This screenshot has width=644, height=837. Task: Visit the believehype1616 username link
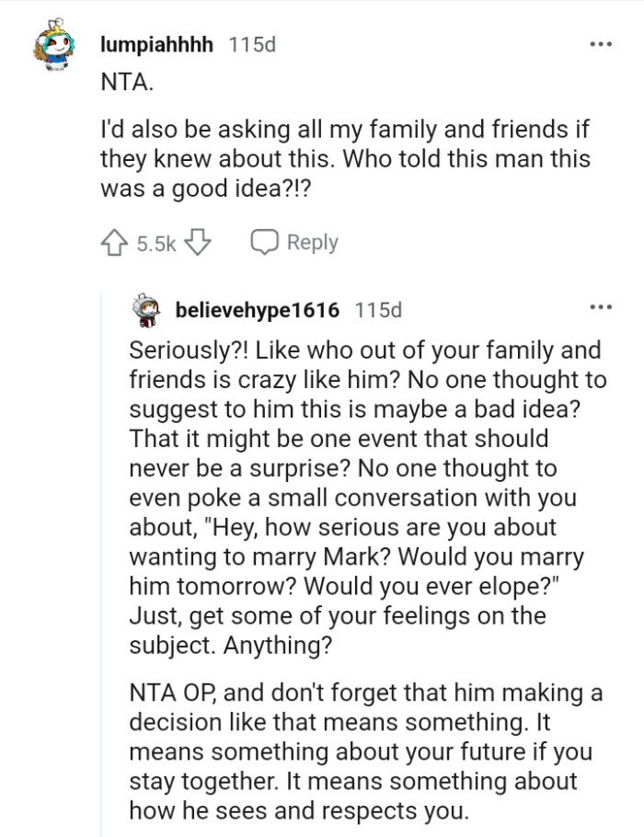[x=259, y=310]
